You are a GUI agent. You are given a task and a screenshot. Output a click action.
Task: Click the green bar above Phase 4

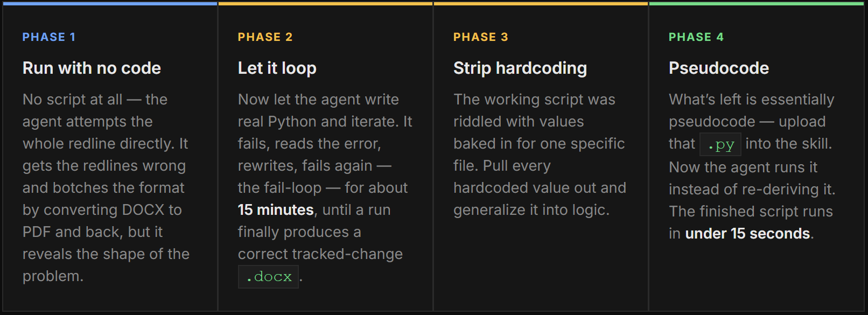756,4
